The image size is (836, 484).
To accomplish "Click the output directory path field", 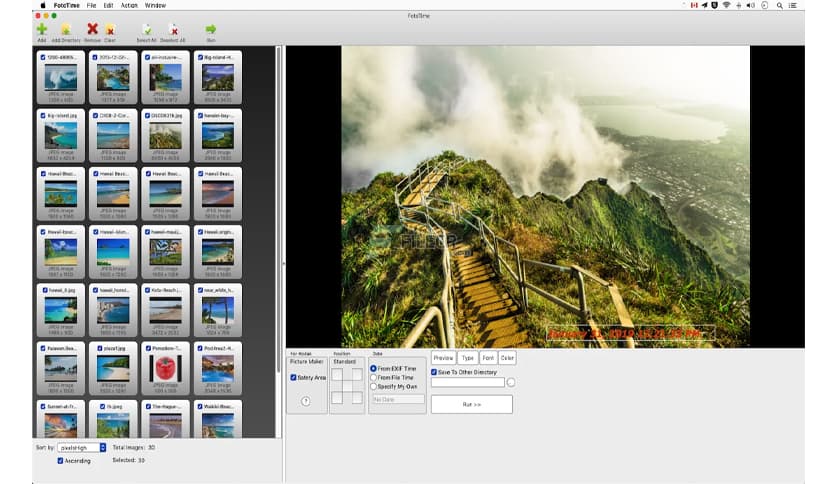I will (468, 382).
